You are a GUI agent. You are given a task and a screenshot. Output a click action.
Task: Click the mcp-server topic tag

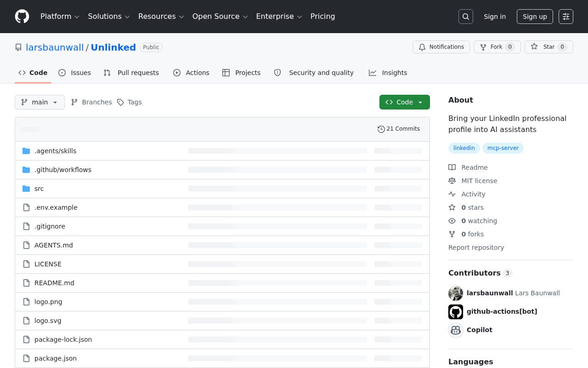tap(503, 148)
